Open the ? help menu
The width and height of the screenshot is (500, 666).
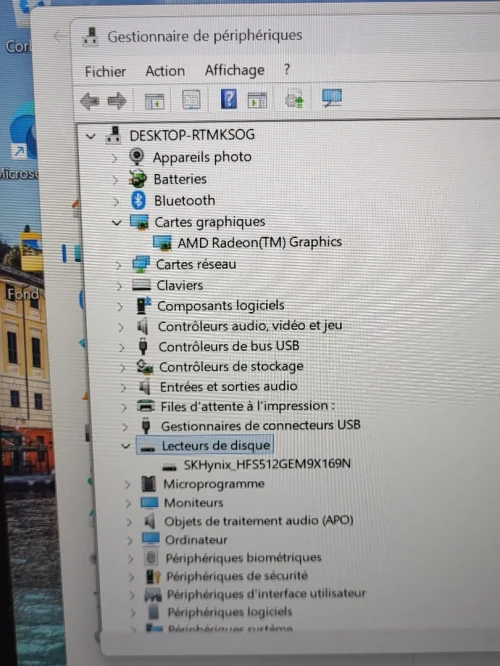[x=287, y=69]
